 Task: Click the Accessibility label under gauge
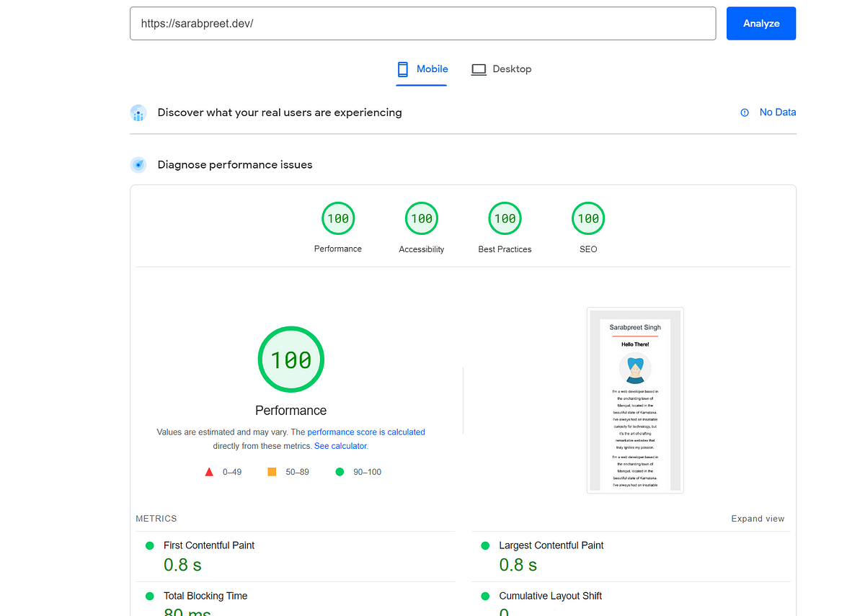422,249
